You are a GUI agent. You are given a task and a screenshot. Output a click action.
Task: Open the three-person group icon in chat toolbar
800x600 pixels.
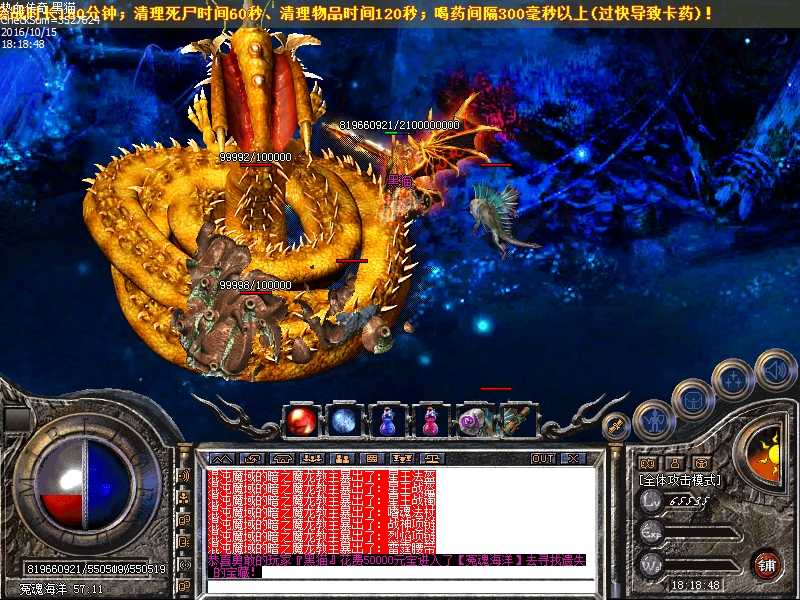312,459
